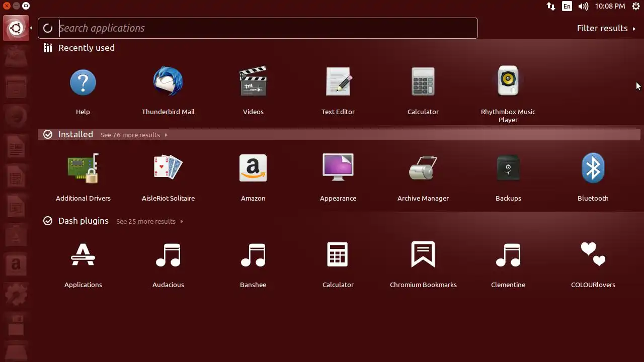Select the Chromium Bookmarks plugin
The image size is (644, 362).
pos(423,254)
